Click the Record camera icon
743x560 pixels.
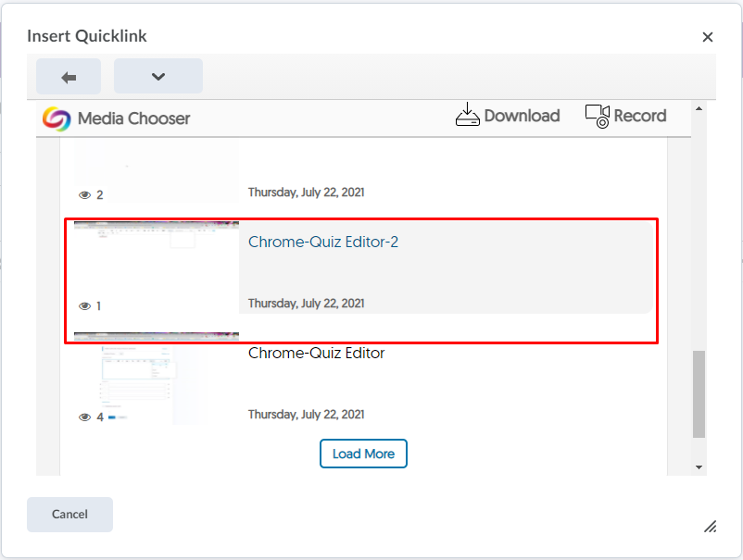point(598,116)
